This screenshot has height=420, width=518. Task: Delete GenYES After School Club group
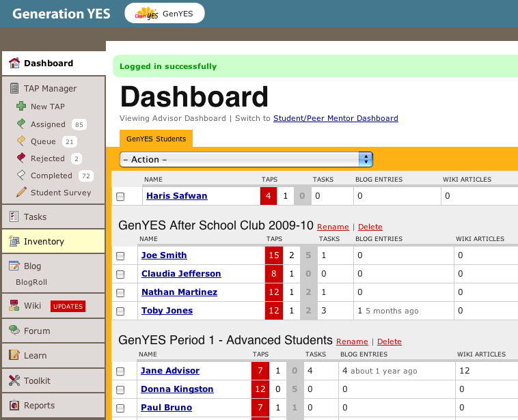(x=370, y=227)
